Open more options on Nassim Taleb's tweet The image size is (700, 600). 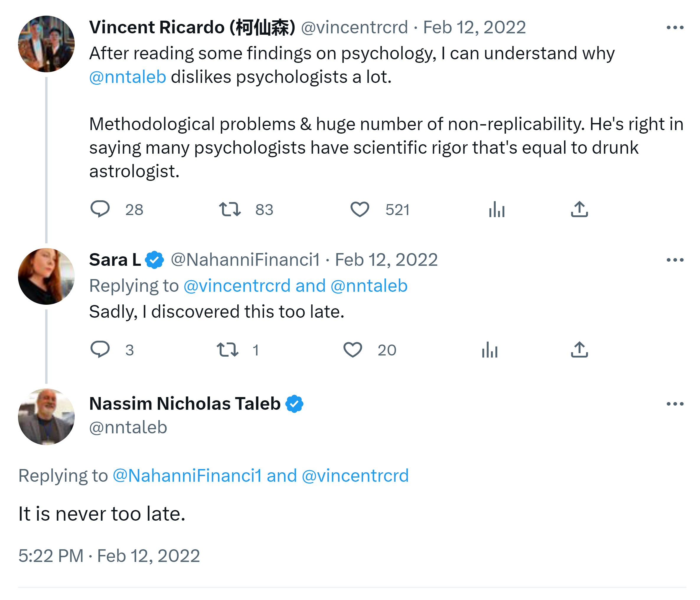[675, 404]
